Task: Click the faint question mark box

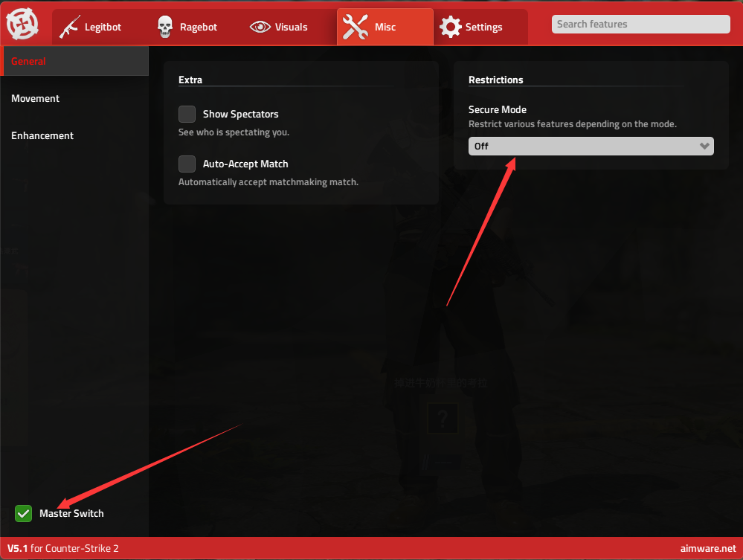Action: tap(443, 419)
